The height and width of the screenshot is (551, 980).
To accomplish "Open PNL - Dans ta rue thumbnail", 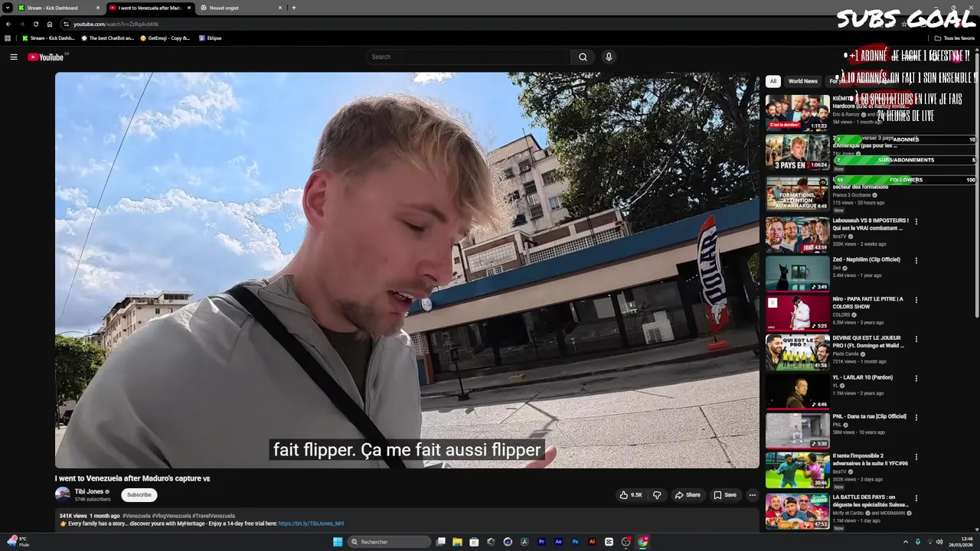I will point(797,430).
